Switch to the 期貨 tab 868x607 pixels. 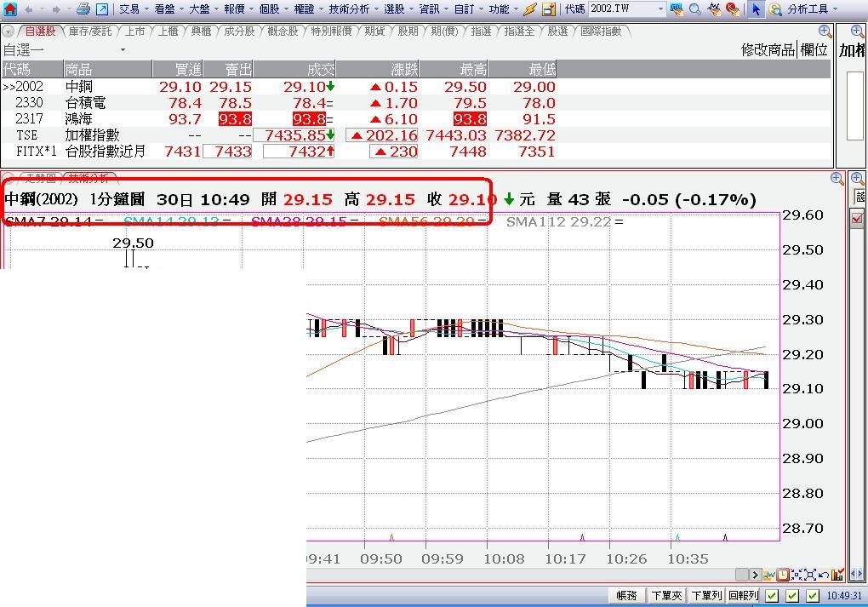tap(374, 31)
